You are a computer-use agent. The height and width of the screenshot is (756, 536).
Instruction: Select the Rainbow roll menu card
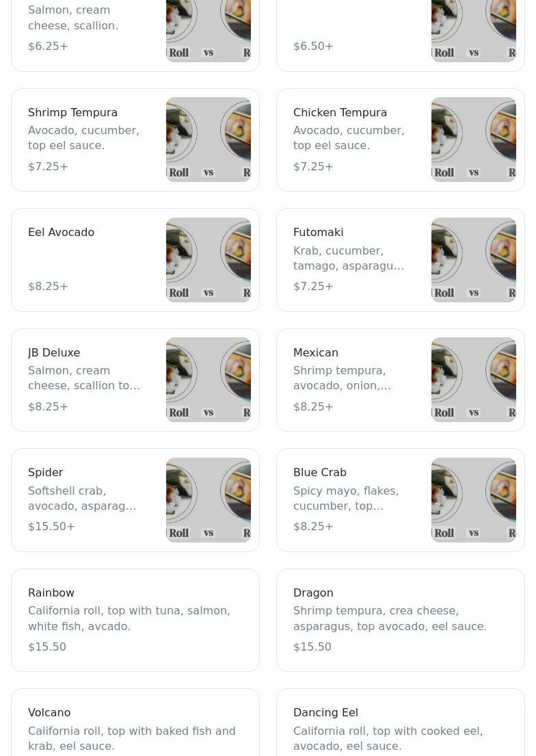click(x=135, y=620)
